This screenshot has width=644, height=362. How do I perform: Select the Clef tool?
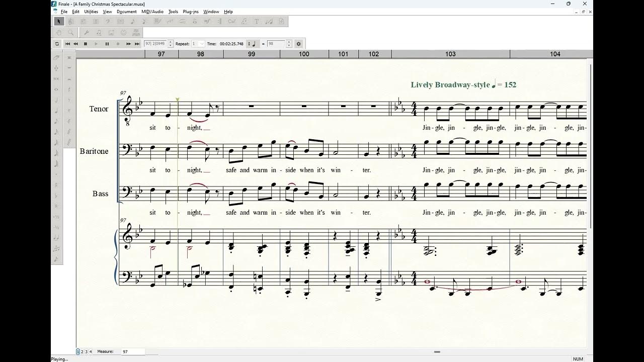[108, 22]
